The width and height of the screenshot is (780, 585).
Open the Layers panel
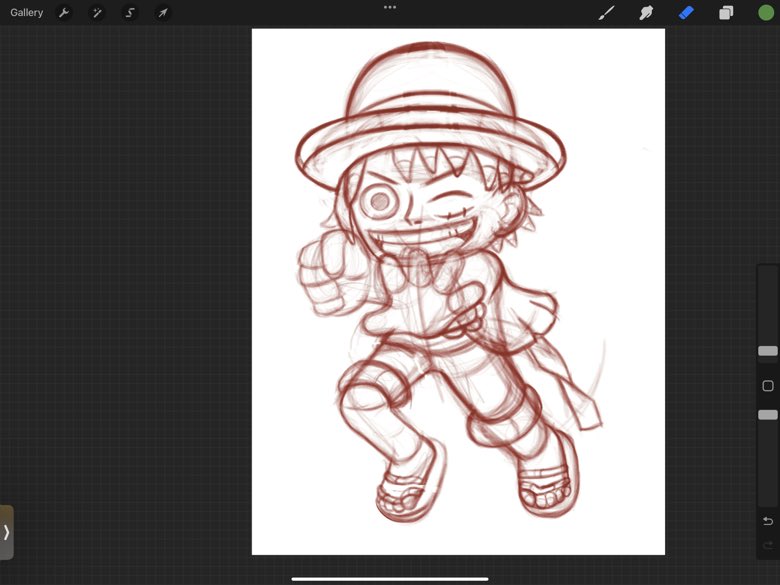(x=726, y=13)
